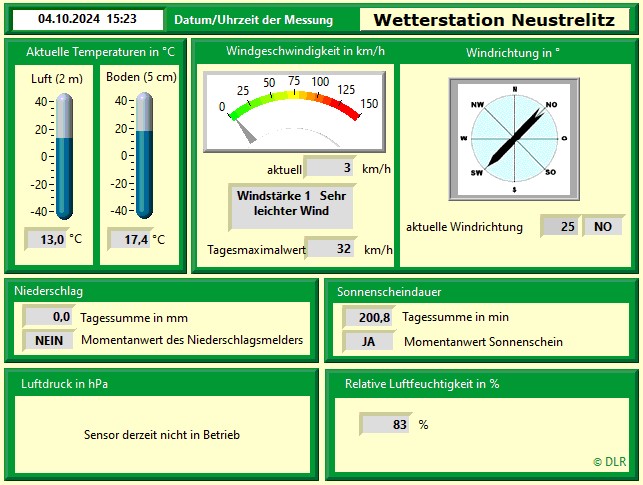This screenshot has height=485, width=643.
Task: Select the ground temperature value 17,4
Action: click(x=128, y=239)
